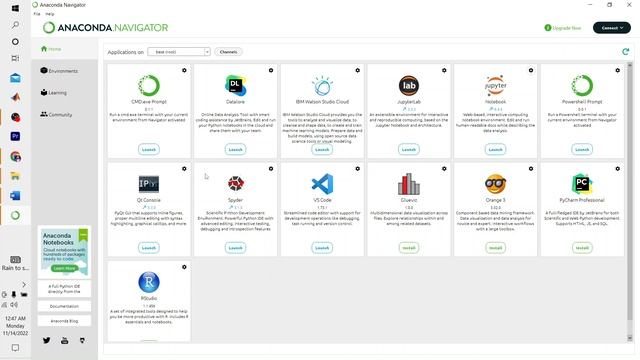The width and height of the screenshot is (640, 360).
Task: Open the Help menu
Action: (49, 14)
